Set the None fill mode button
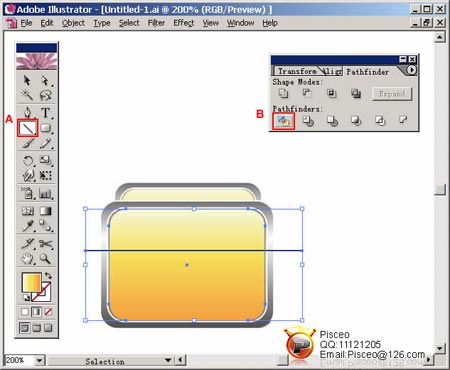This screenshot has height=370, width=450. [x=48, y=312]
